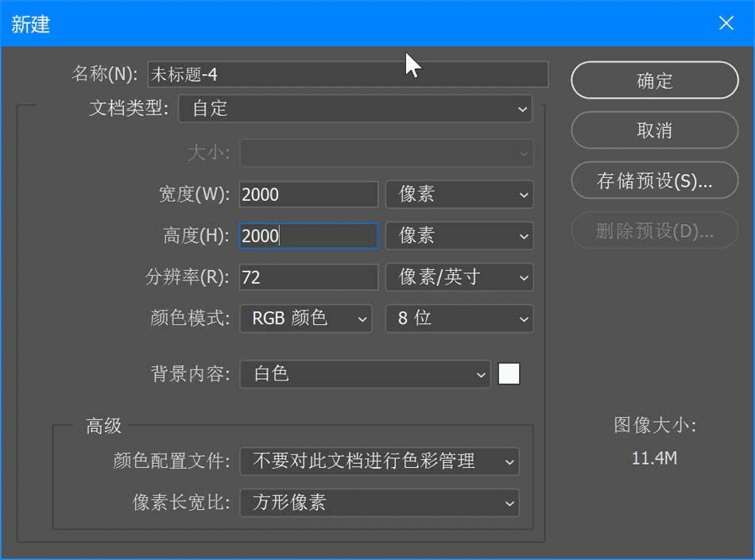The width and height of the screenshot is (755, 560).
Task: Click the chevron arrow of 文档类型 combo
Action: 522,109
